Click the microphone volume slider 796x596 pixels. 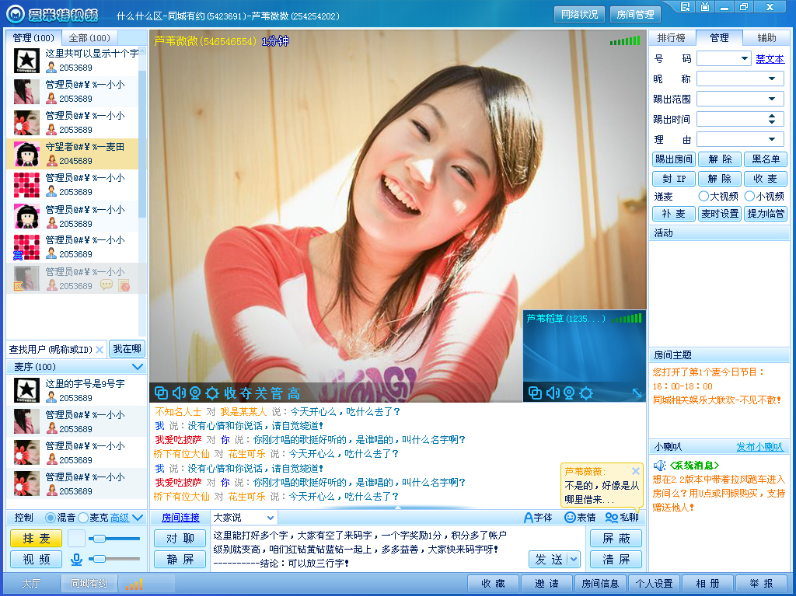pos(114,559)
